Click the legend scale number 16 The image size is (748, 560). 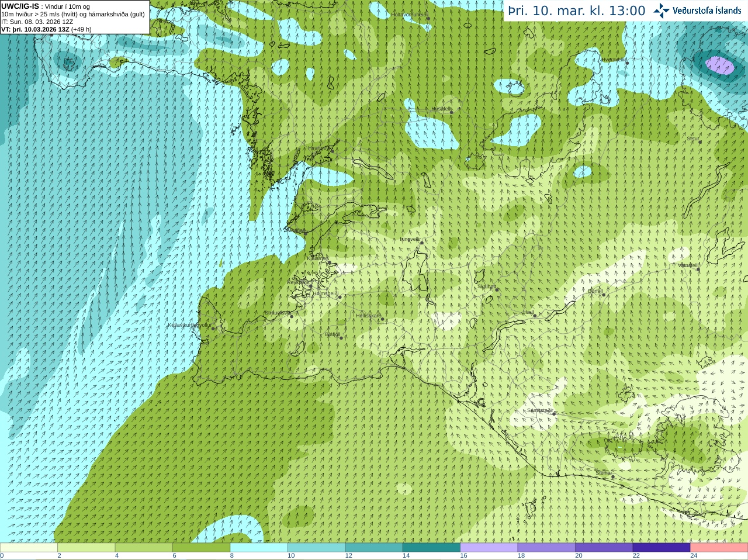[463, 556]
